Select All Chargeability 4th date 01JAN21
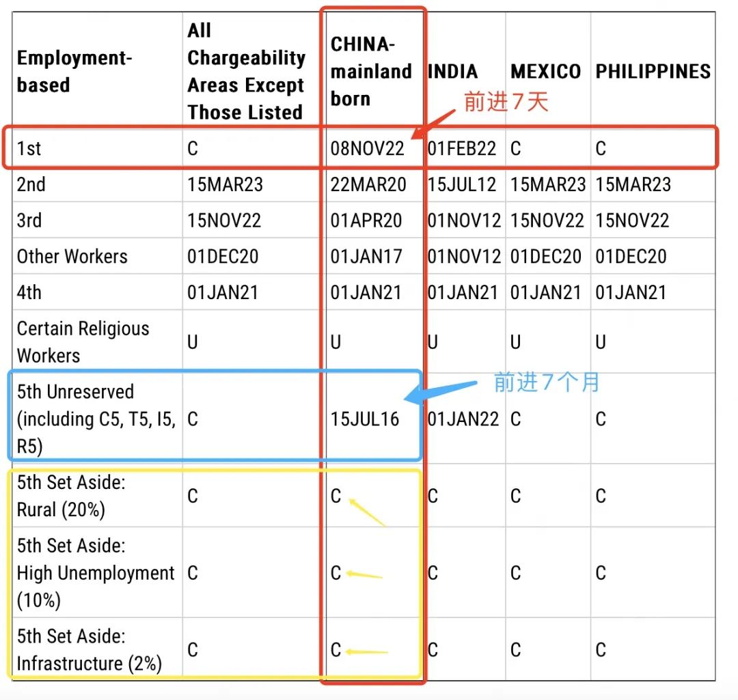The width and height of the screenshot is (738, 700). click(x=223, y=292)
